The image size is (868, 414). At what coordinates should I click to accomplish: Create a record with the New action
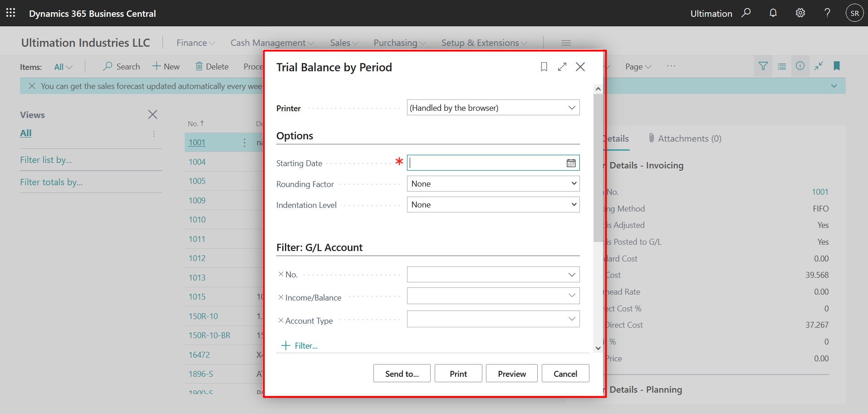pyautogui.click(x=166, y=66)
